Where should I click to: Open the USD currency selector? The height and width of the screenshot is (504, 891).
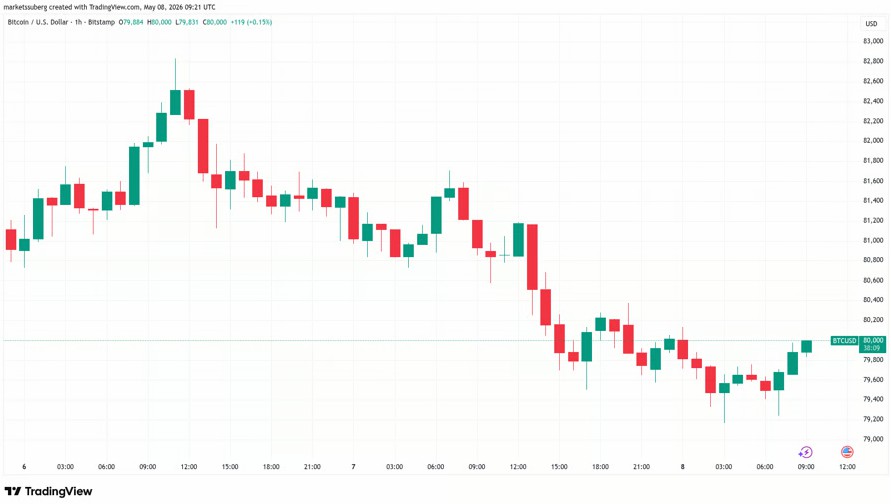(871, 23)
